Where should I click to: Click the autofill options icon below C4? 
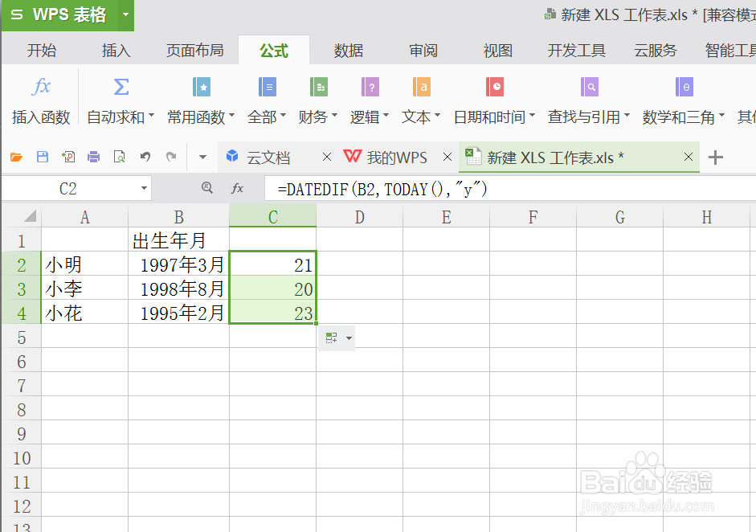tap(331, 338)
